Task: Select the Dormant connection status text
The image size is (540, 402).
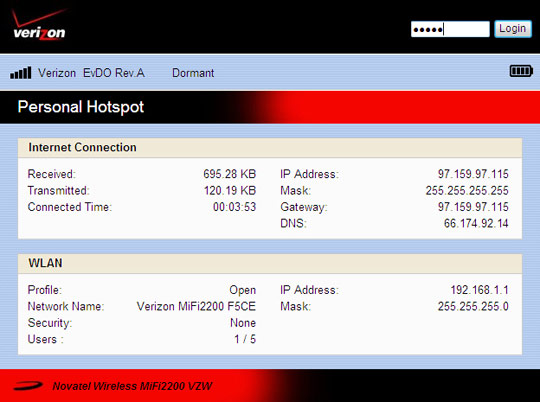Action: [193, 73]
